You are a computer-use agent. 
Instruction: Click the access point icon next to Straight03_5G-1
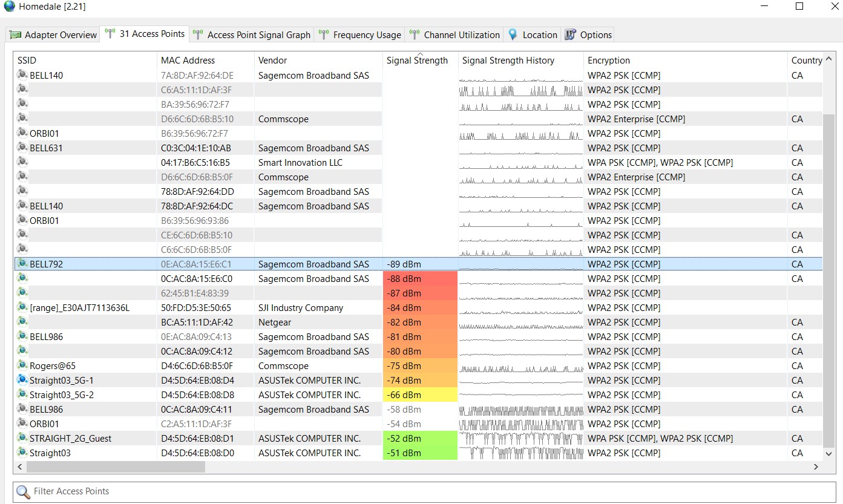tap(22, 380)
